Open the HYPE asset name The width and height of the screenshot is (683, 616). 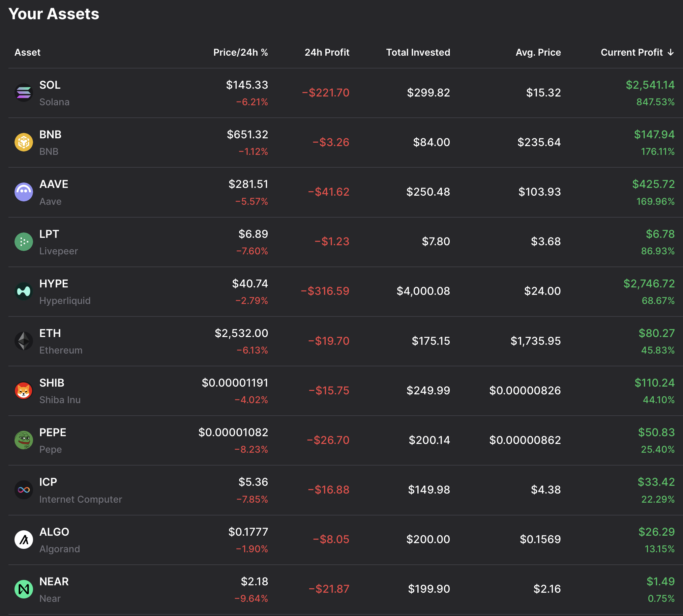pos(54,284)
